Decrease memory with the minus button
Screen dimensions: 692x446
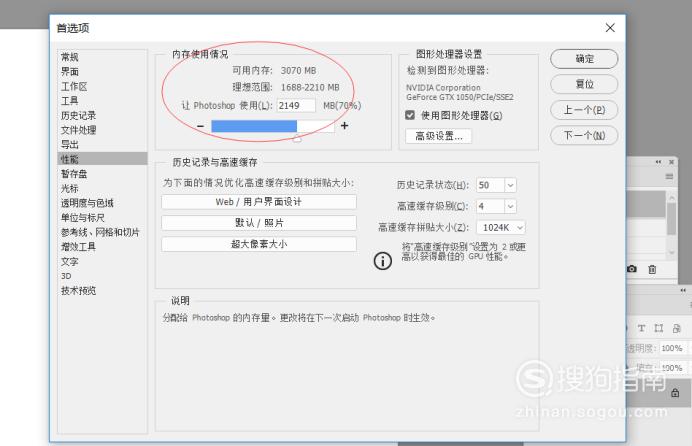(200, 126)
